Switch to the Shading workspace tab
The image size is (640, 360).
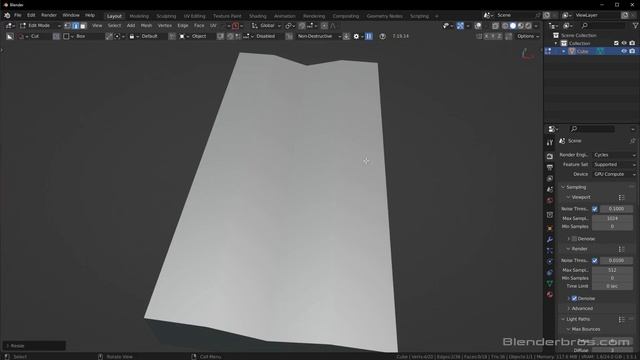coord(258,16)
